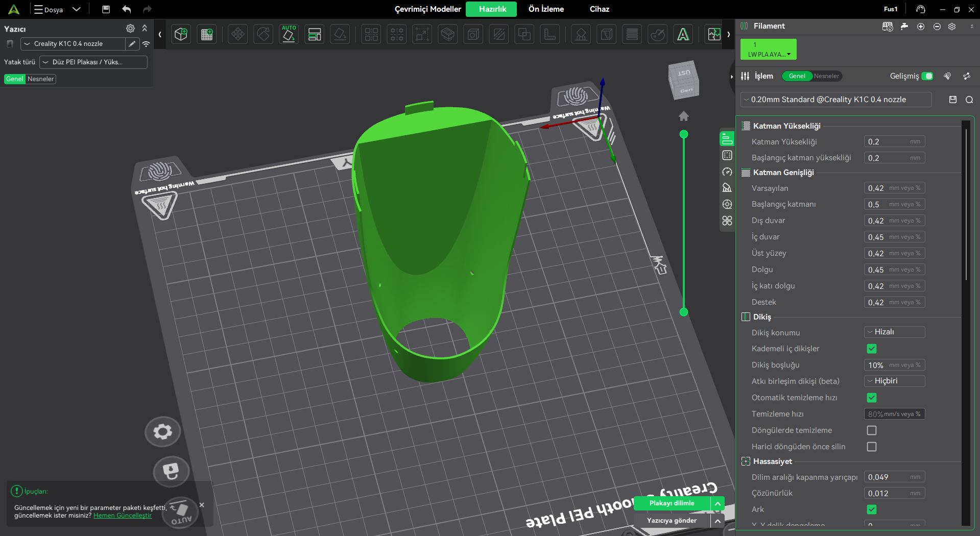The height and width of the screenshot is (536, 980).
Task: Open Dikiş konumu Hizalı dropdown
Action: [x=894, y=332]
